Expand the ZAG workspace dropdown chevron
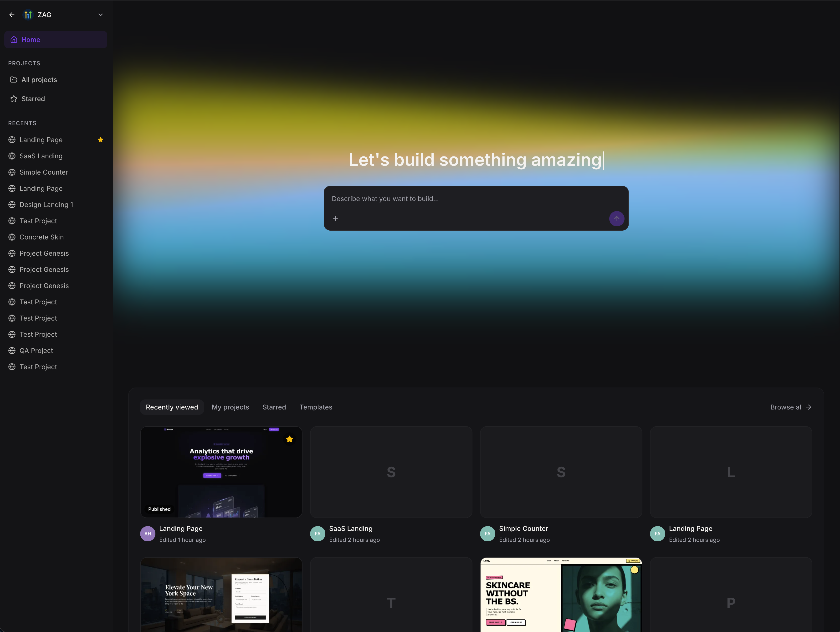 101,15
